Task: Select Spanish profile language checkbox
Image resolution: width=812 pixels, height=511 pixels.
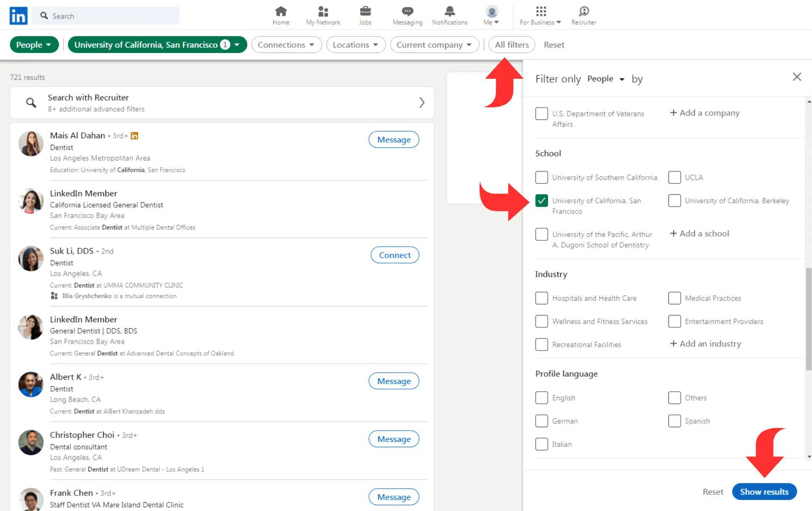Action: tap(674, 421)
